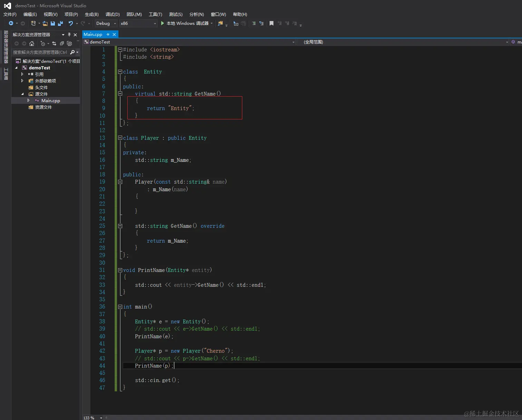
Task: Click the Show All Files icon
Action: pos(69,43)
